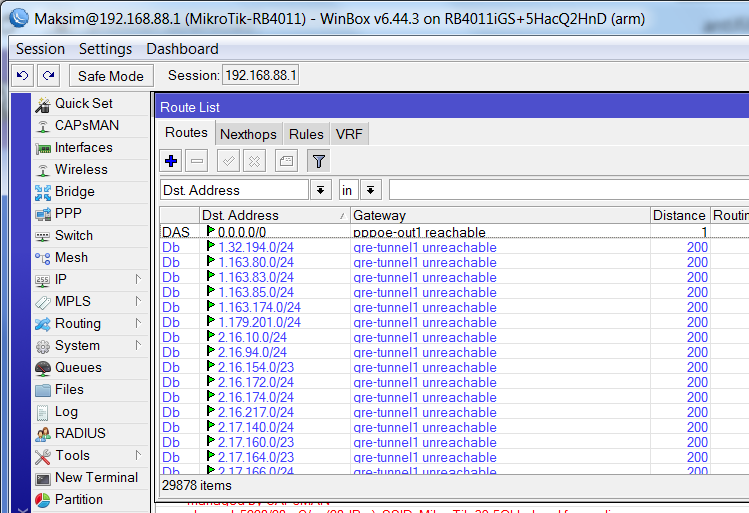Click the remove route minus button
The width and height of the screenshot is (749, 513).
(197, 161)
